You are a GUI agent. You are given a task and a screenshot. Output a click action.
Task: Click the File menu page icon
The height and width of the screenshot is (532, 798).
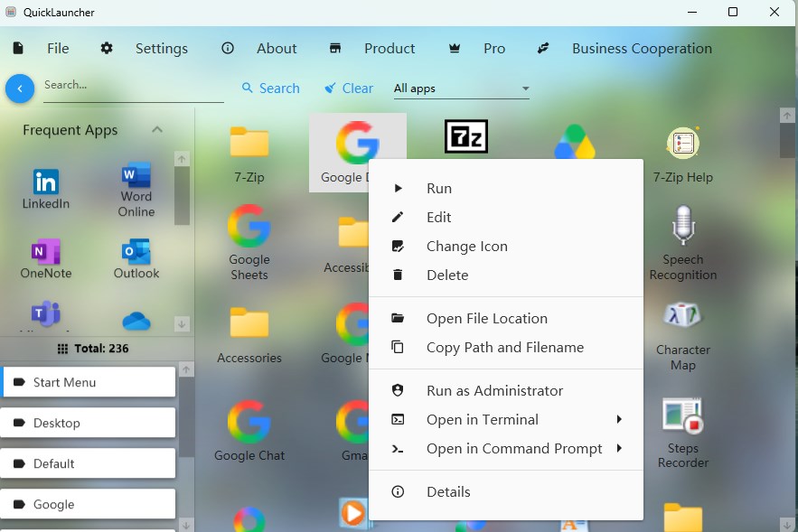[x=18, y=48]
